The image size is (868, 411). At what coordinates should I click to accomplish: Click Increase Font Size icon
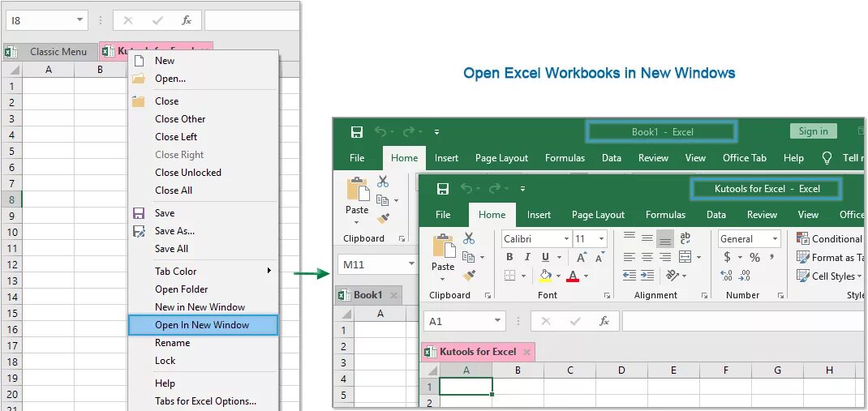coord(582,257)
